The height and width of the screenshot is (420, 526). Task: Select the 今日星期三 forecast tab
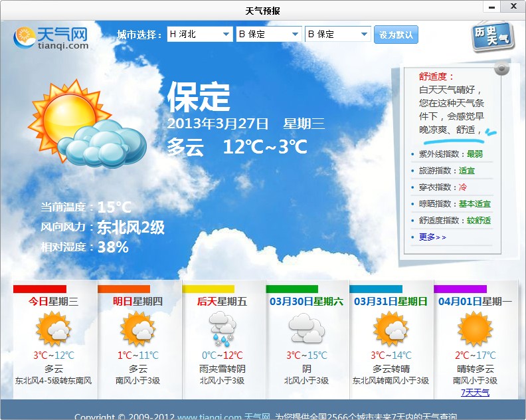tap(53, 302)
